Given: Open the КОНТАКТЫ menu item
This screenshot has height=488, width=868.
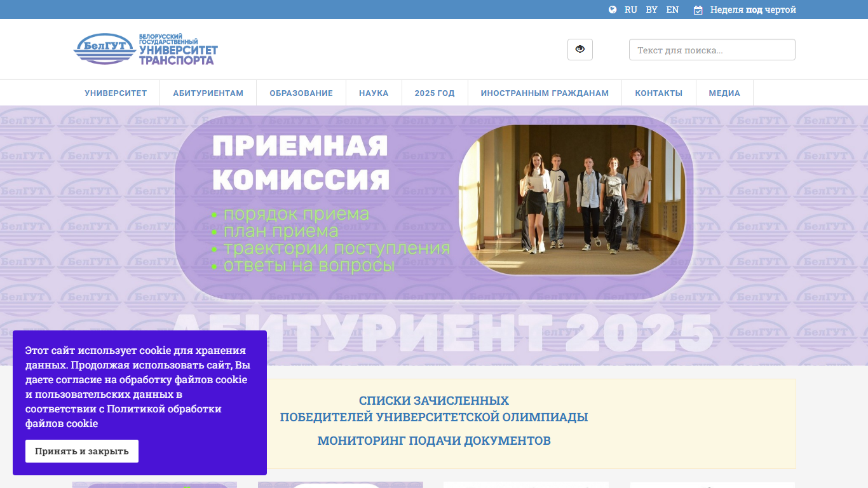Looking at the screenshot, I should point(659,93).
